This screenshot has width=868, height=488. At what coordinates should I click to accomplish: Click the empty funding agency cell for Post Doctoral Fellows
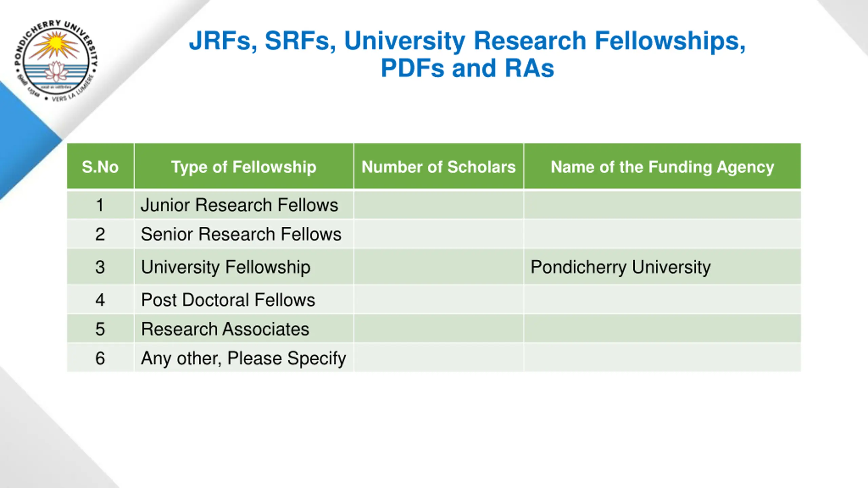[x=663, y=300]
